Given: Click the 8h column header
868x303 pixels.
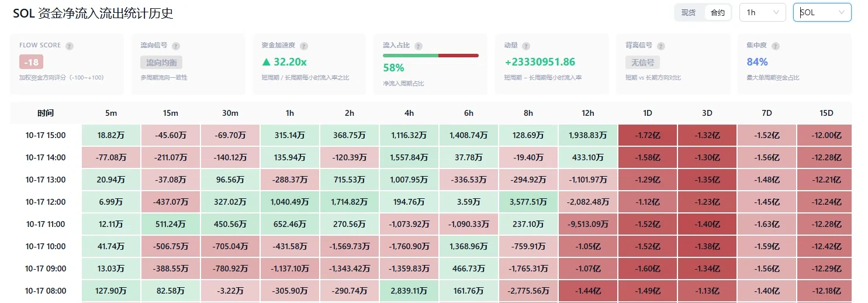Looking at the screenshot, I should [x=528, y=113].
